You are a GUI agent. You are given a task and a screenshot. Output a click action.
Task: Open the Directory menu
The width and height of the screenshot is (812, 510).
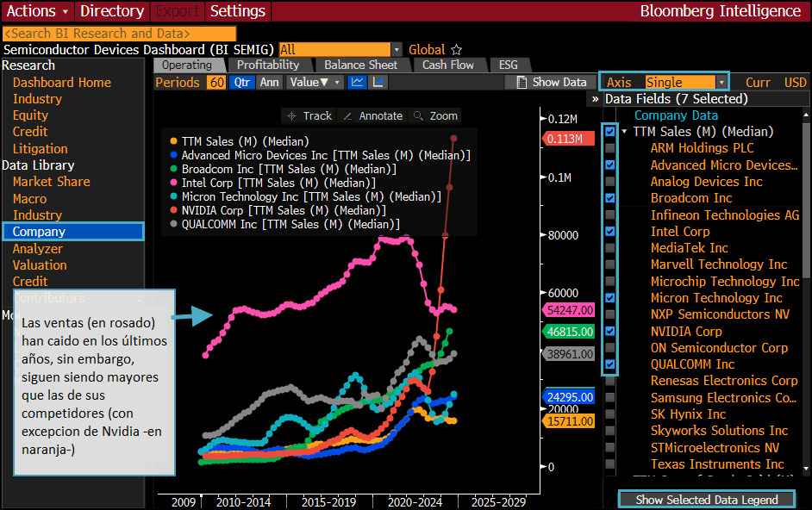click(x=112, y=11)
